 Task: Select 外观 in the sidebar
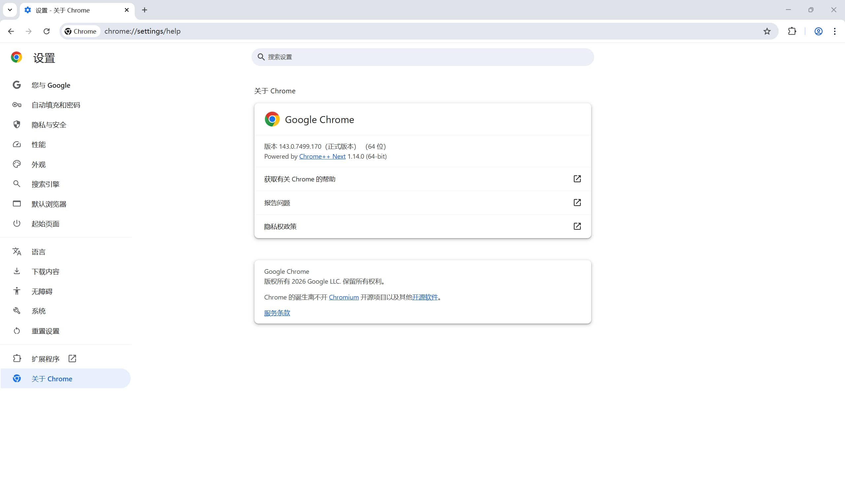[x=38, y=164]
